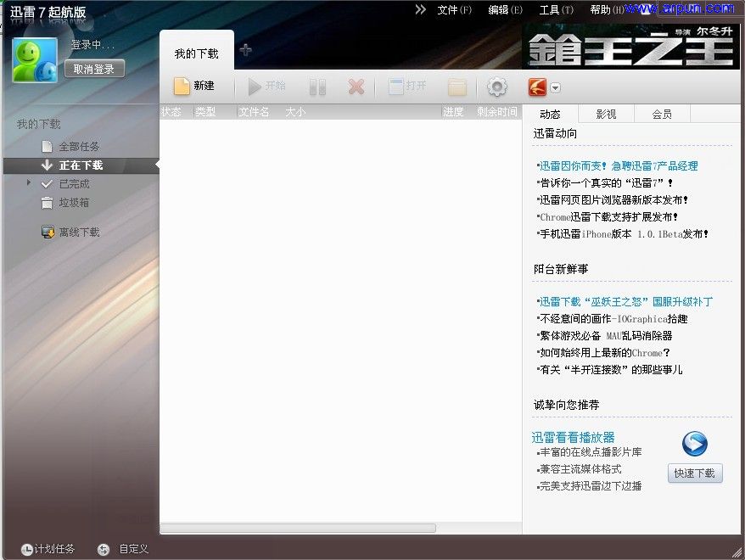
Task: Select the 我的下载 tab
Action: click(x=197, y=53)
